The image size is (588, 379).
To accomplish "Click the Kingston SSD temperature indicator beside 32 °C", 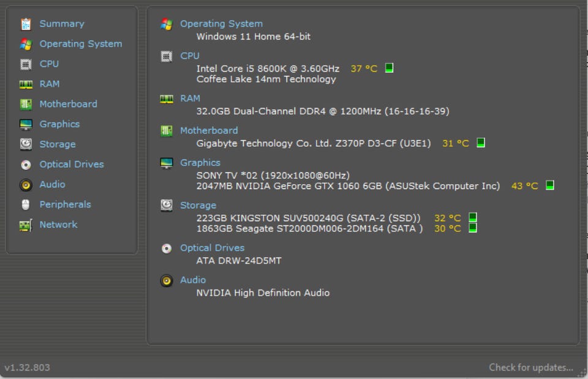I will [x=473, y=217].
